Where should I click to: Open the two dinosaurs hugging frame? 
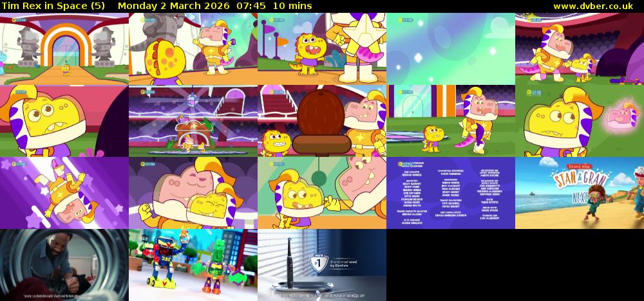coord(193,193)
